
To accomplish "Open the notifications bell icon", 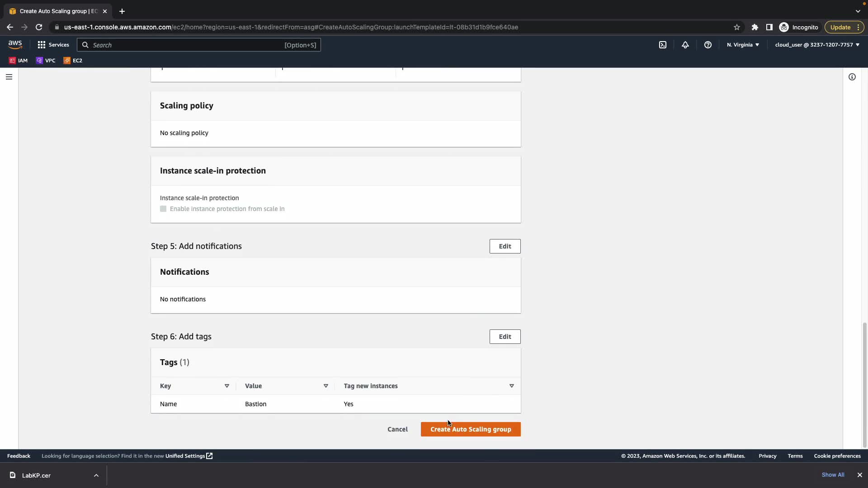I will coord(685,45).
